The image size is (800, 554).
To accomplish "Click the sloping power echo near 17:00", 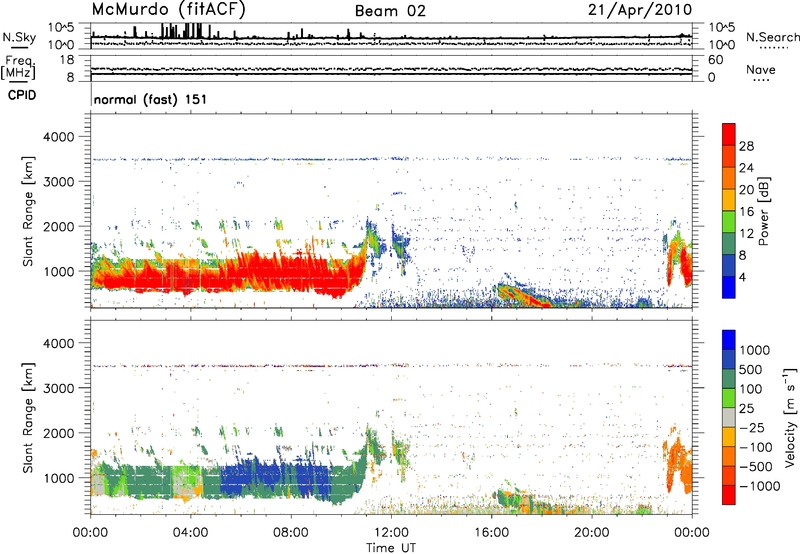I will coord(523,295).
